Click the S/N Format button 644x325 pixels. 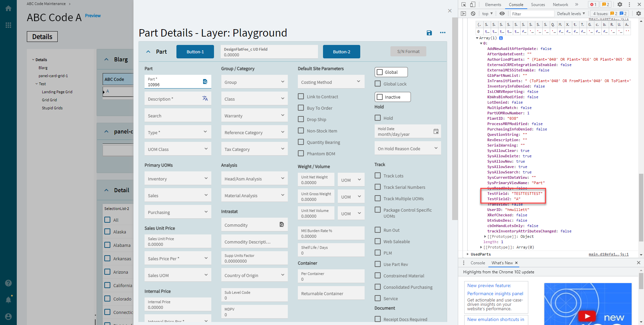(408, 51)
